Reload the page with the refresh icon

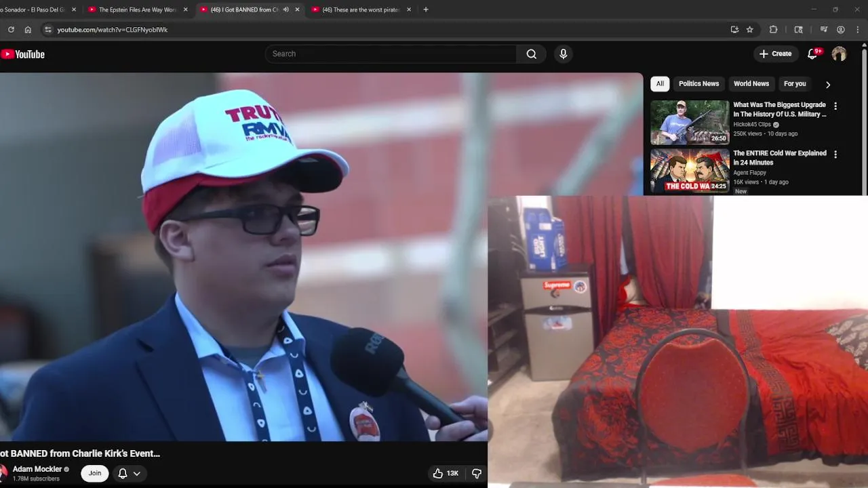click(11, 30)
